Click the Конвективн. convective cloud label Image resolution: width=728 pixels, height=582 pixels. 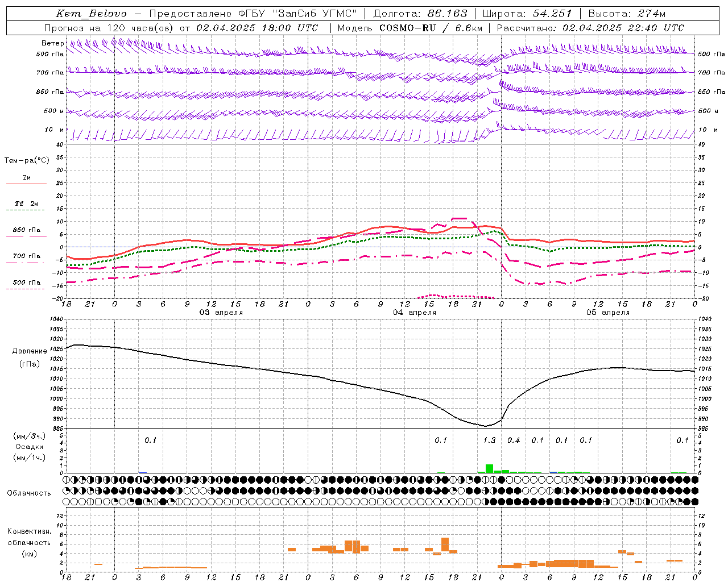[x=29, y=531]
